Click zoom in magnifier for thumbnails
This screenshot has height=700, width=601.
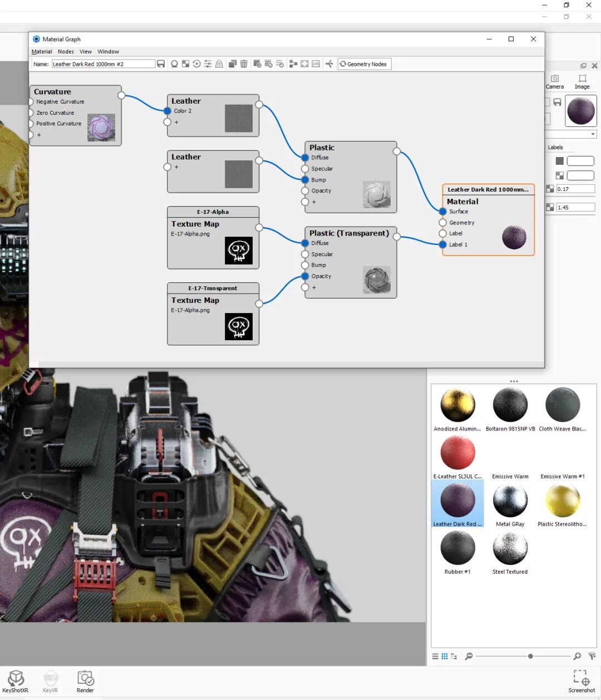point(577,657)
